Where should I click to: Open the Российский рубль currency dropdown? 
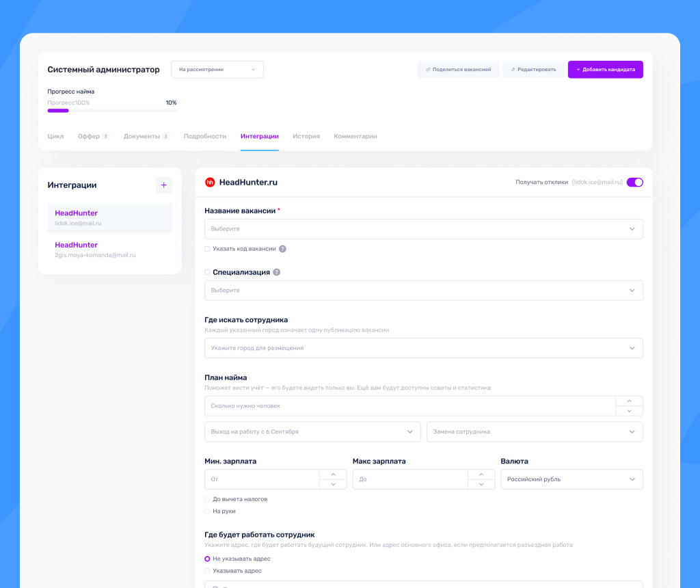click(x=572, y=479)
